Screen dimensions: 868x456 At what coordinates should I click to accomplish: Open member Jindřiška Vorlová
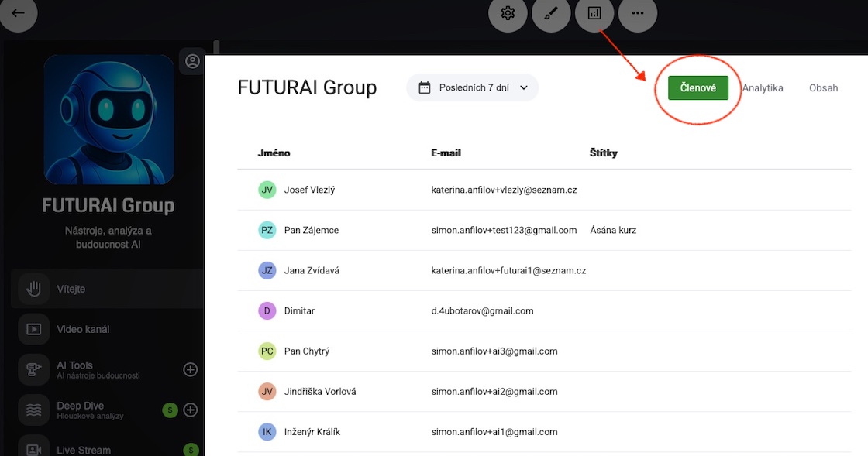(x=320, y=391)
